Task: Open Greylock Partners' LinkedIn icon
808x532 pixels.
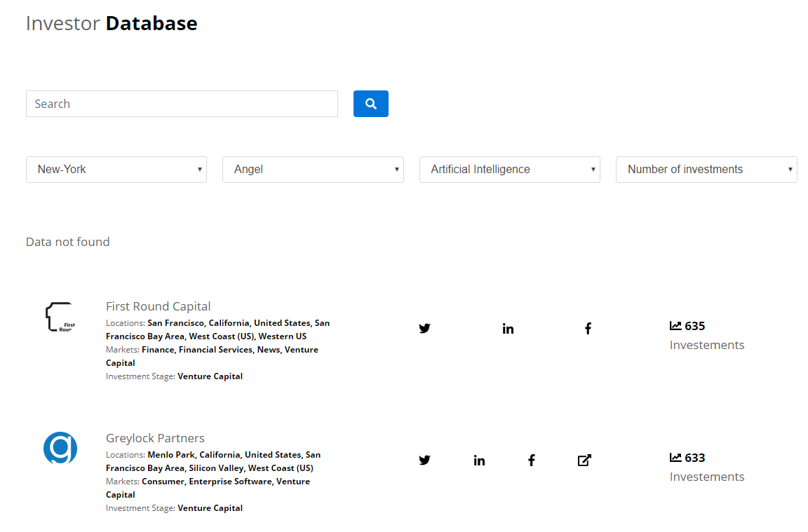Action: click(x=479, y=460)
